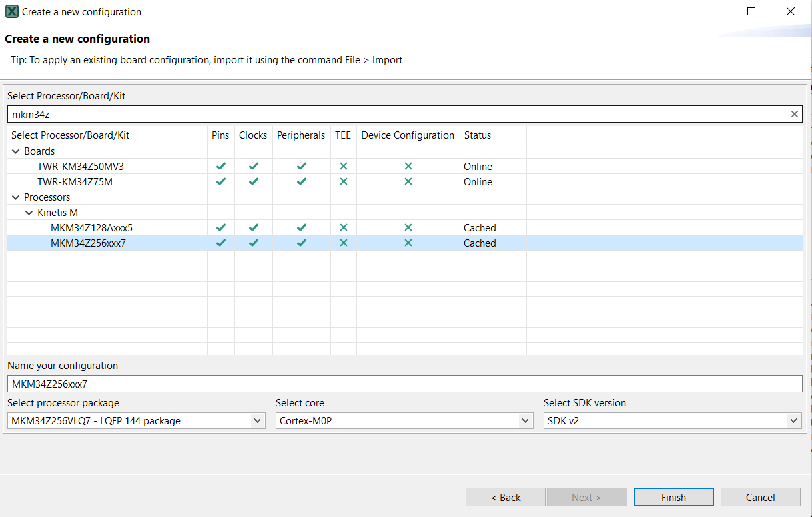Click Clocks checkmark for TWR-KM34Z75M

coord(254,181)
